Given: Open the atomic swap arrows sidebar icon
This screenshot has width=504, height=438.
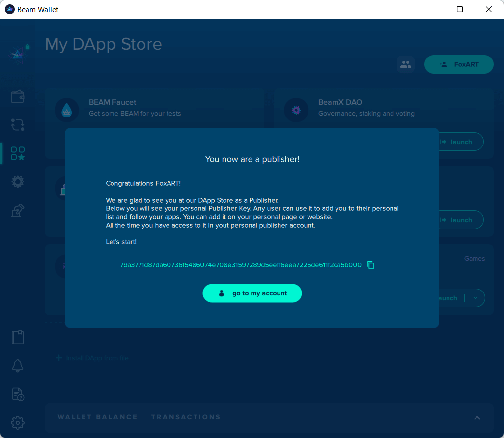Looking at the screenshot, I should click(x=18, y=125).
